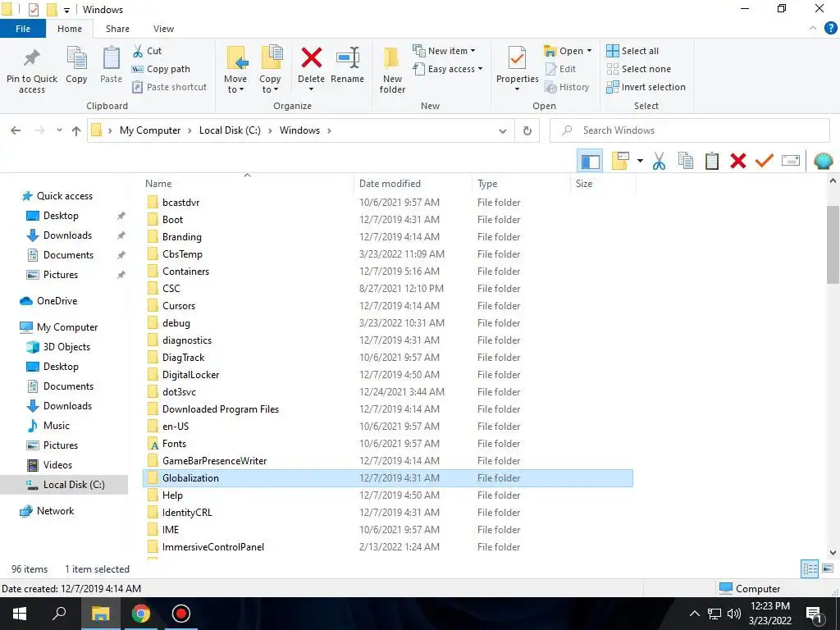Screen dimensions: 840x630
Task: Open the address bar history dropdown
Action: coord(503,130)
